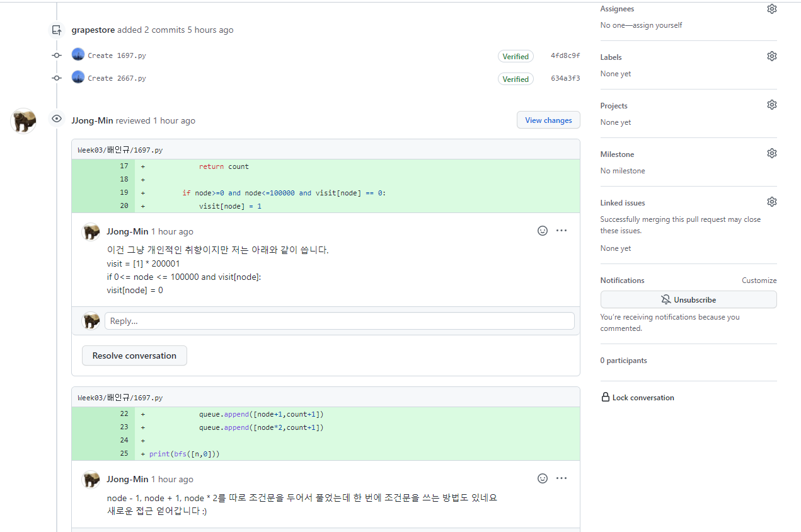Click Lock conversation link
Image resolution: width=801 pixels, height=532 pixels.
tap(643, 398)
